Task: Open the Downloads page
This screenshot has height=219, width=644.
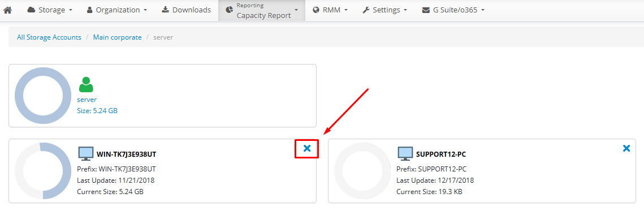Action: coord(186,10)
